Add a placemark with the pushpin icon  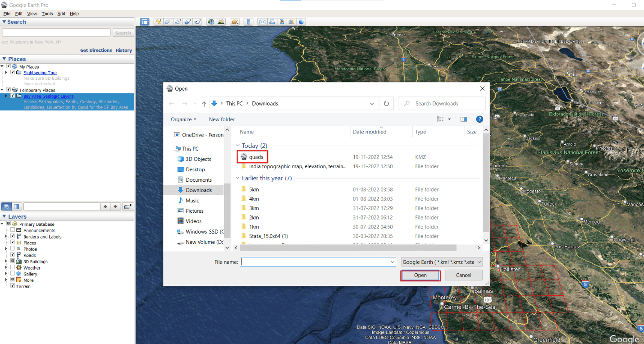[x=159, y=22]
